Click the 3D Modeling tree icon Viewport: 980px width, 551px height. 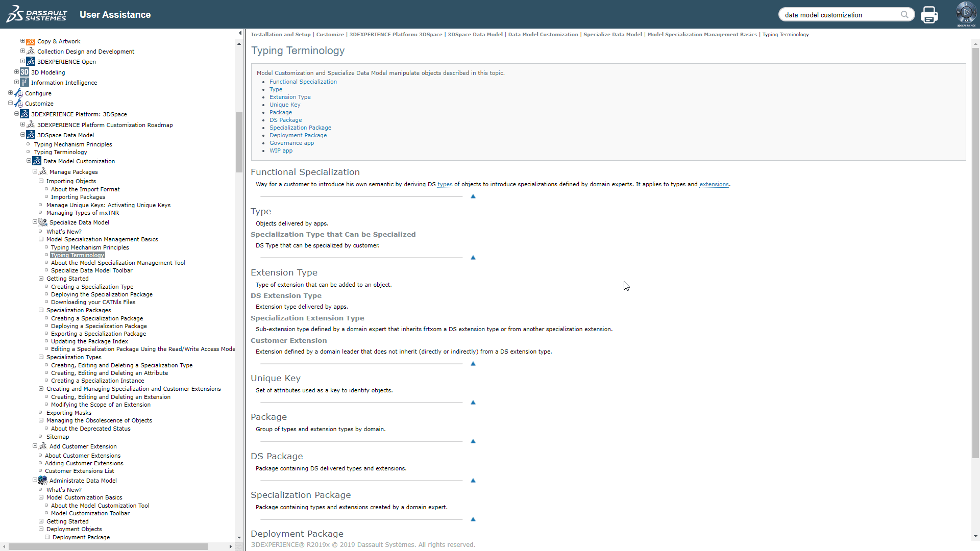(24, 72)
